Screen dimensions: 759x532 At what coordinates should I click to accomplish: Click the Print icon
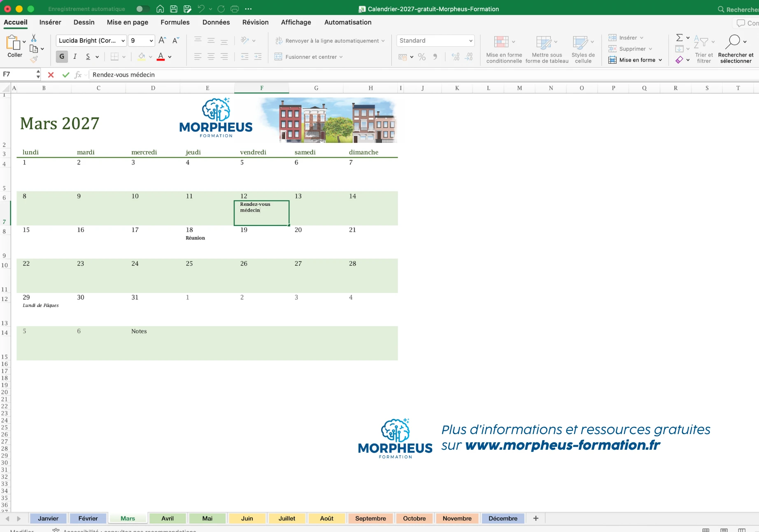tap(235, 9)
